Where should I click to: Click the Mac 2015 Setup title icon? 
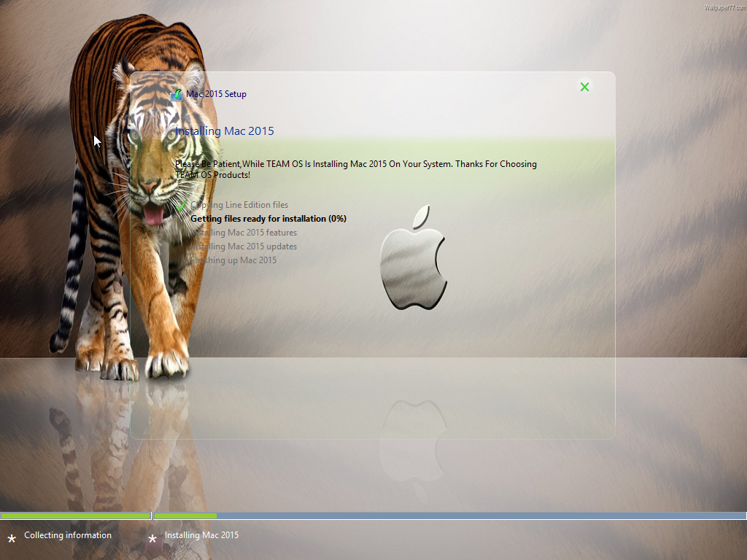click(177, 94)
